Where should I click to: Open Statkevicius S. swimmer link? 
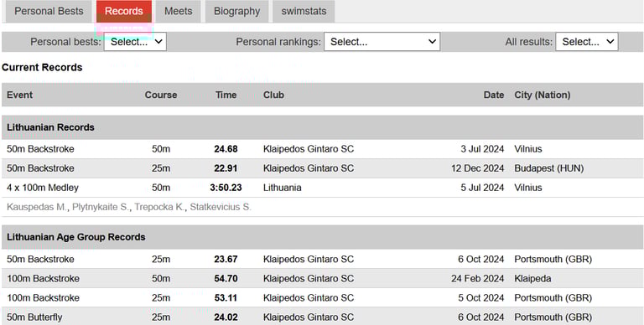coord(221,207)
